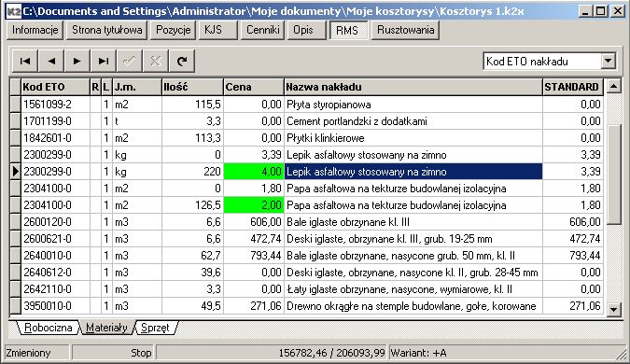Viewport: 630px width, 364px height.
Task: Select price cell 793,44 in Cena column
Action: [x=254, y=256]
